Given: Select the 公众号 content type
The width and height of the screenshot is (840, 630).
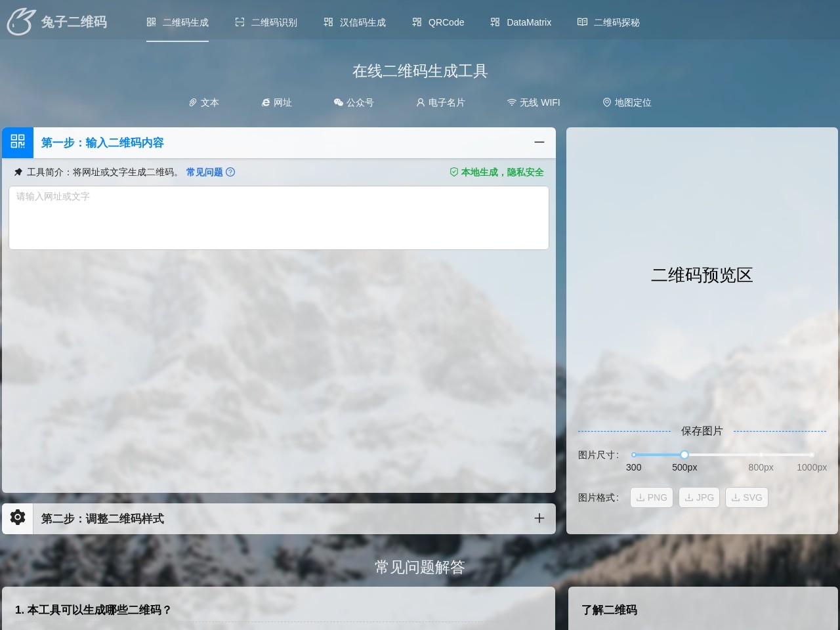Looking at the screenshot, I should 354,102.
